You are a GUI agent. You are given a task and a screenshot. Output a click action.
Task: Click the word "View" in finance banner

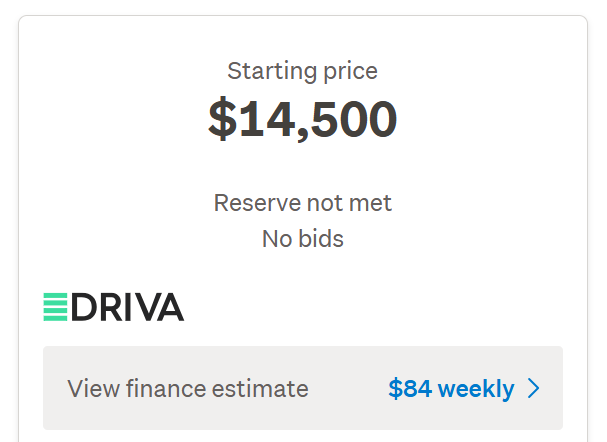(91, 389)
